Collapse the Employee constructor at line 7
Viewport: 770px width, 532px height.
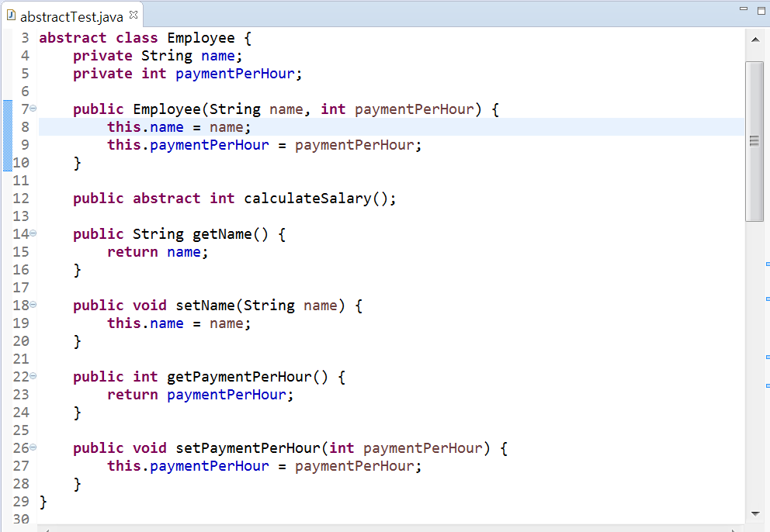(x=33, y=109)
